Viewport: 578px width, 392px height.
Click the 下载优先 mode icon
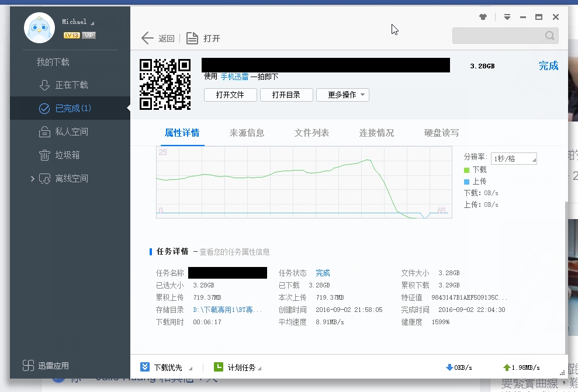pyautogui.click(x=145, y=367)
